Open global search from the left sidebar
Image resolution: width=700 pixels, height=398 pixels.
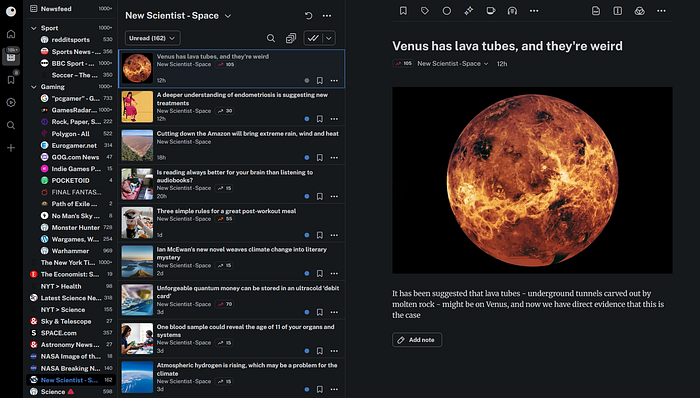tap(11, 125)
